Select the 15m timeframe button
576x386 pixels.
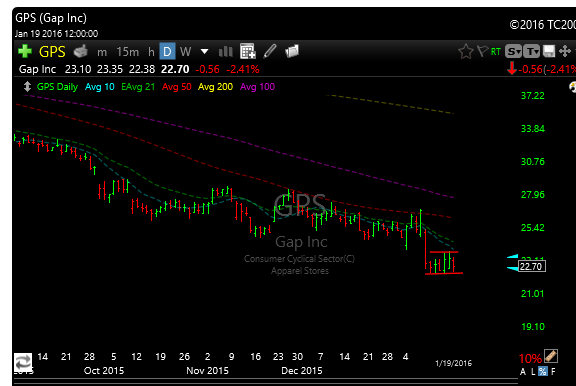[x=128, y=52]
